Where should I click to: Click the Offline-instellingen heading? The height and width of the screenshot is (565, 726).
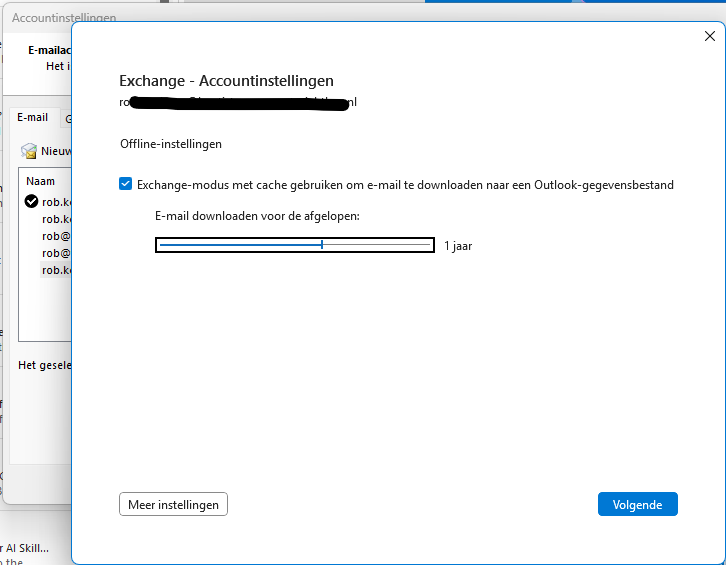171,144
